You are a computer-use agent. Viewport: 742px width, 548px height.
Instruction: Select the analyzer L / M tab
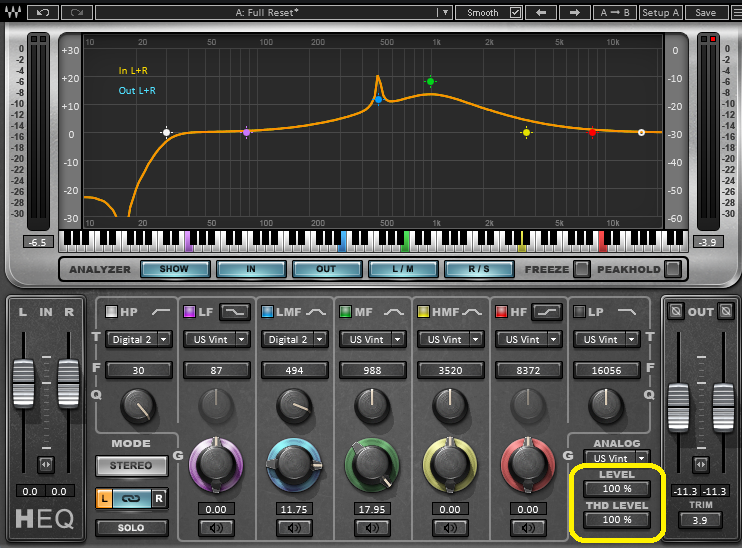(404, 269)
